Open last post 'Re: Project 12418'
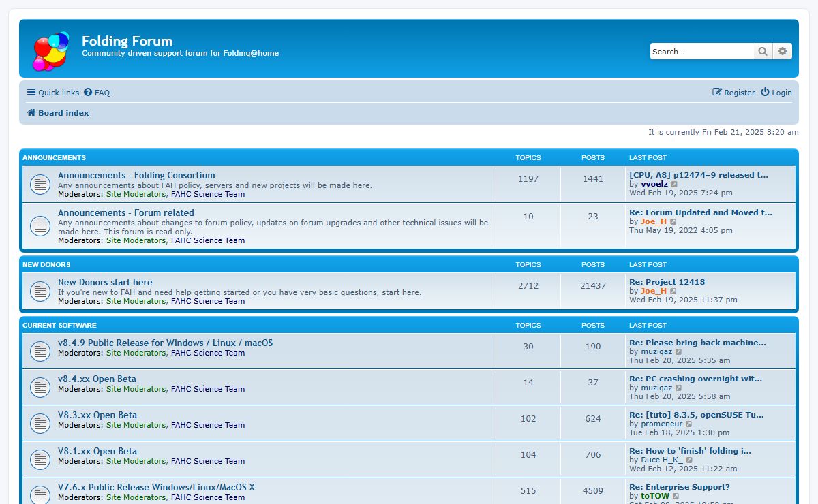 667,282
